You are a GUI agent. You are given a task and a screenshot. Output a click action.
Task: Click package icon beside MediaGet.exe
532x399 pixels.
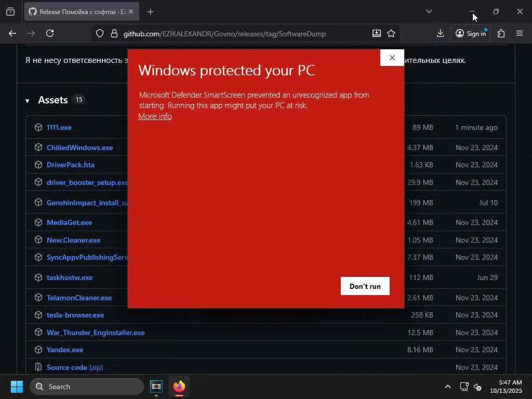[38, 222]
